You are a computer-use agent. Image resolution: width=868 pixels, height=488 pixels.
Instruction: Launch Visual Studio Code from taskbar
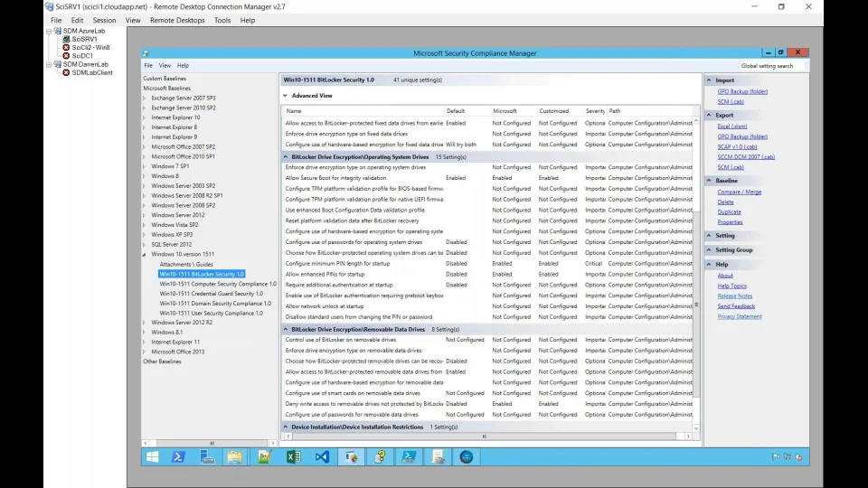pos(322,457)
